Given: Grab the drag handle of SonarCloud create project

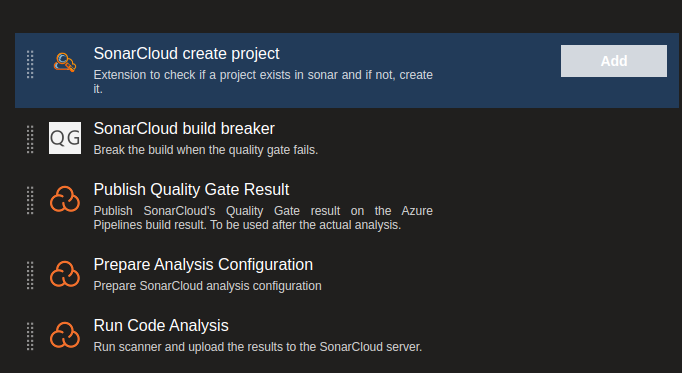Looking at the screenshot, I should click(x=30, y=64).
